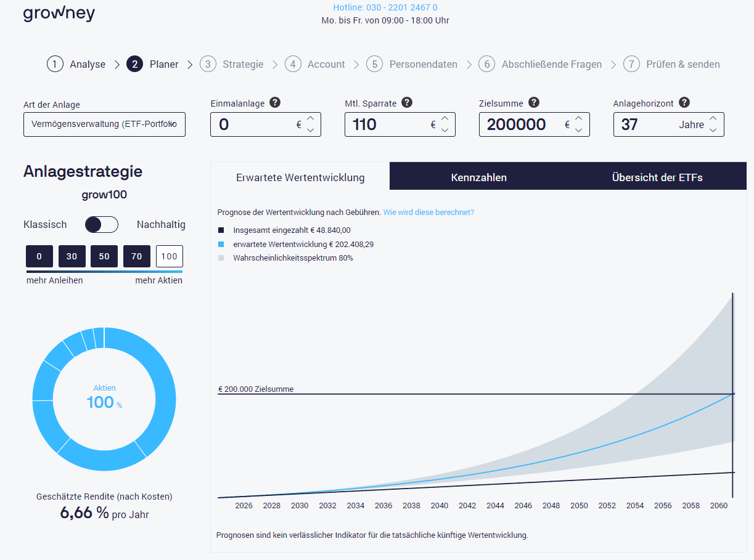Switch to the Kennzahlen tab

click(478, 177)
